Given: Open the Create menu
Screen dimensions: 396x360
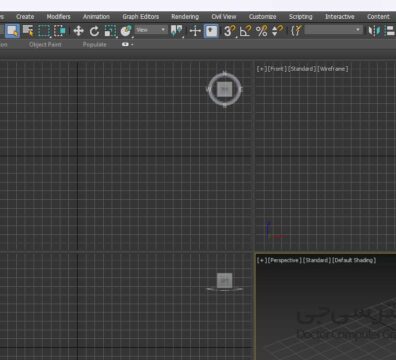Looking at the screenshot, I should point(25,16).
